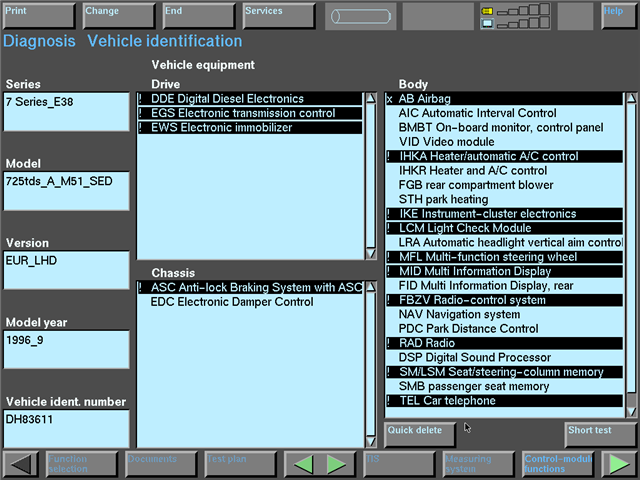
Task: Select IKE Instrument-cluster electronics
Action: [504, 214]
